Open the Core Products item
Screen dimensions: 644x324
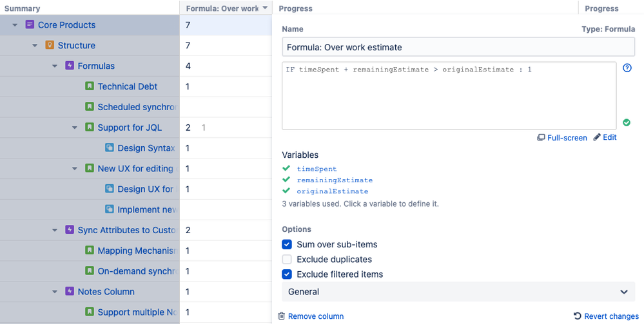coord(66,24)
